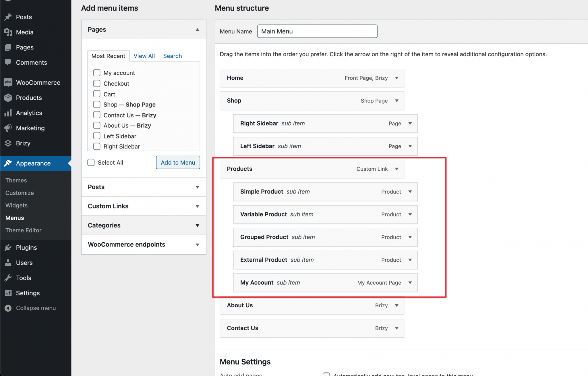Click the Brizy layers icon
Viewport: 588px width, 376px height.
8,143
